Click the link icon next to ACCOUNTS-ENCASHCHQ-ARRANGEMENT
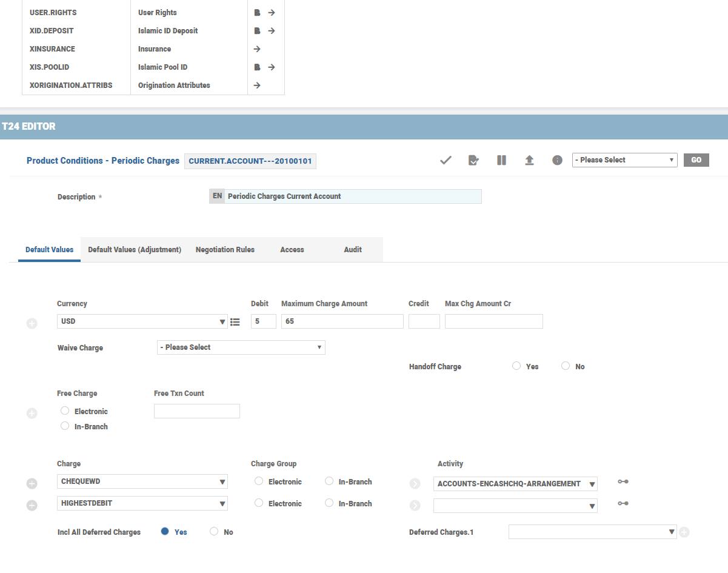This screenshot has height=573, width=728. tap(623, 482)
